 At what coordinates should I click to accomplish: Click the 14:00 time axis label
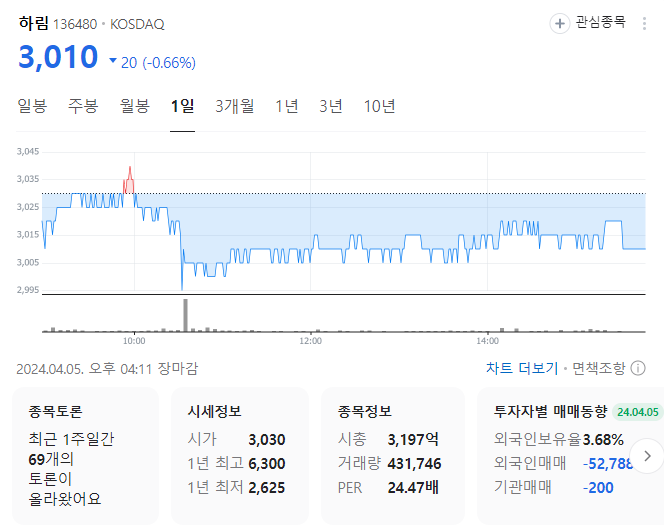tap(487, 341)
